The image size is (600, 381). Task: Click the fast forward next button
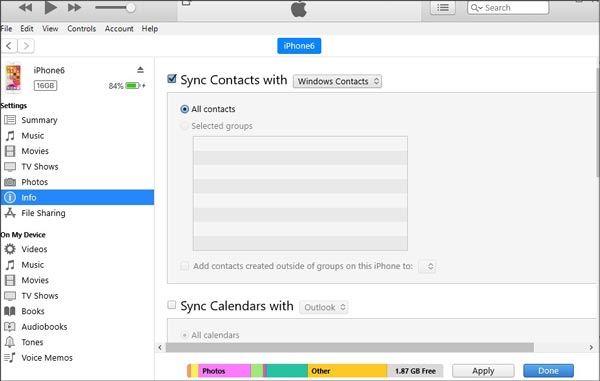click(74, 7)
